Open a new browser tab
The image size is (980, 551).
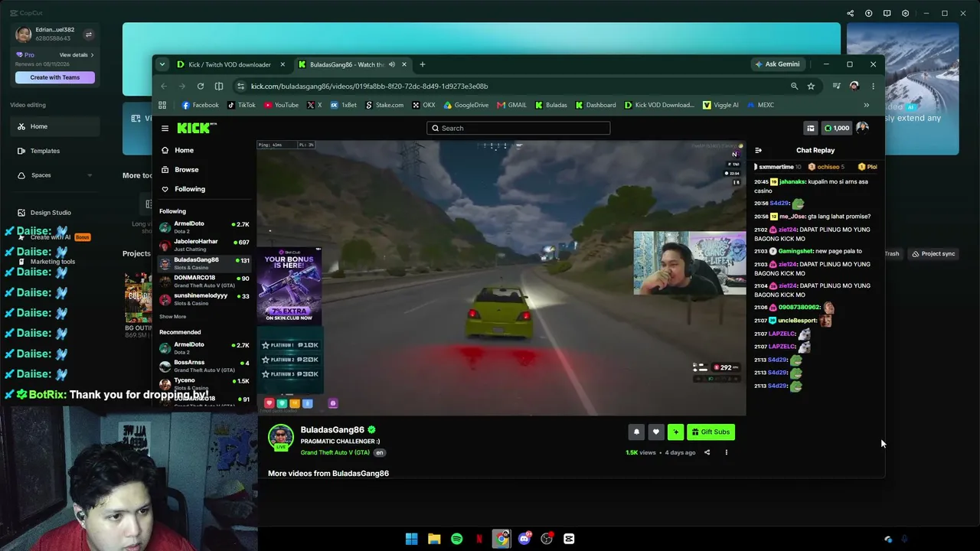[x=422, y=64]
